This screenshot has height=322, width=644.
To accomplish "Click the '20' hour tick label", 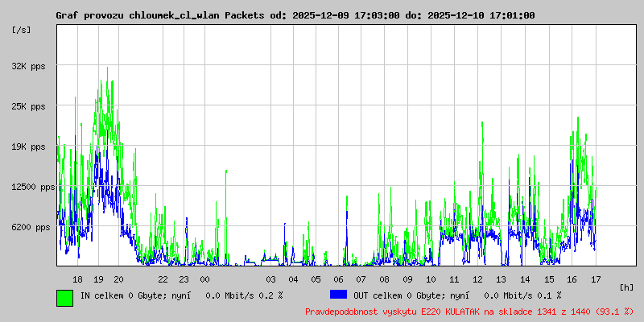I will 118,279.
